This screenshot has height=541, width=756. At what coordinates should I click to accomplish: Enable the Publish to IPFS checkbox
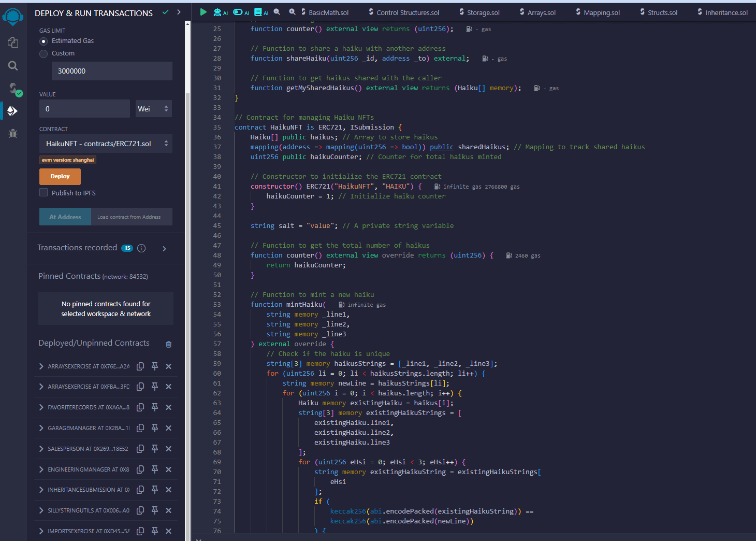point(43,193)
